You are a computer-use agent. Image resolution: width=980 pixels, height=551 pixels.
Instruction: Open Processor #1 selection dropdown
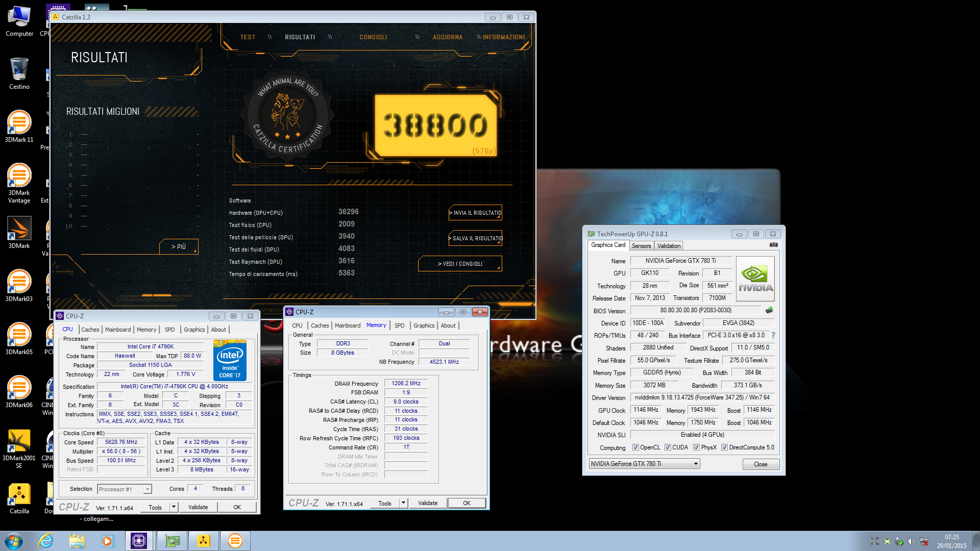(x=125, y=489)
